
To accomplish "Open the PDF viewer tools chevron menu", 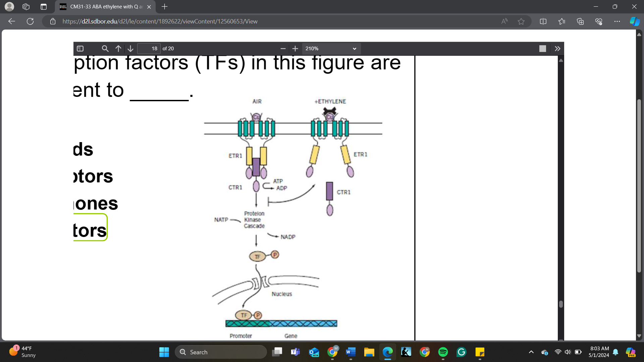I will point(557,49).
